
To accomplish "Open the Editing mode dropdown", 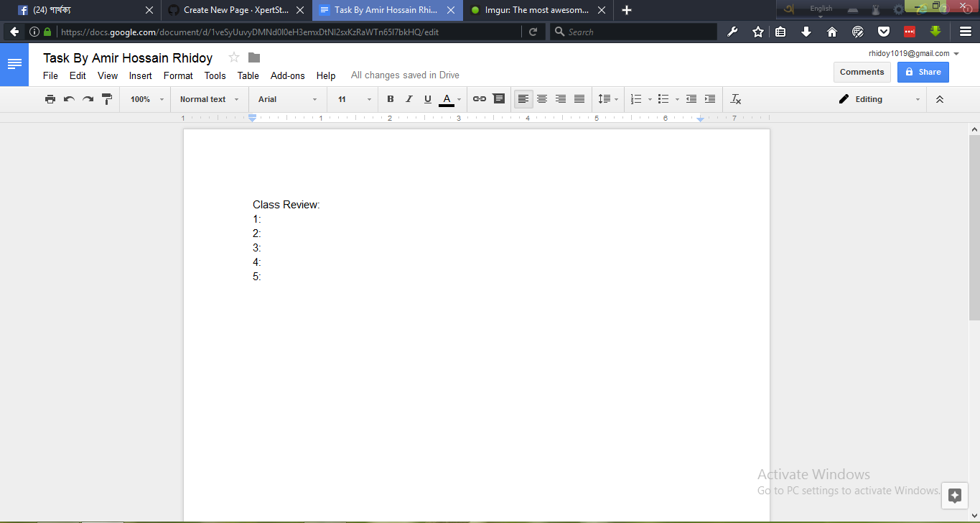I will tap(879, 99).
